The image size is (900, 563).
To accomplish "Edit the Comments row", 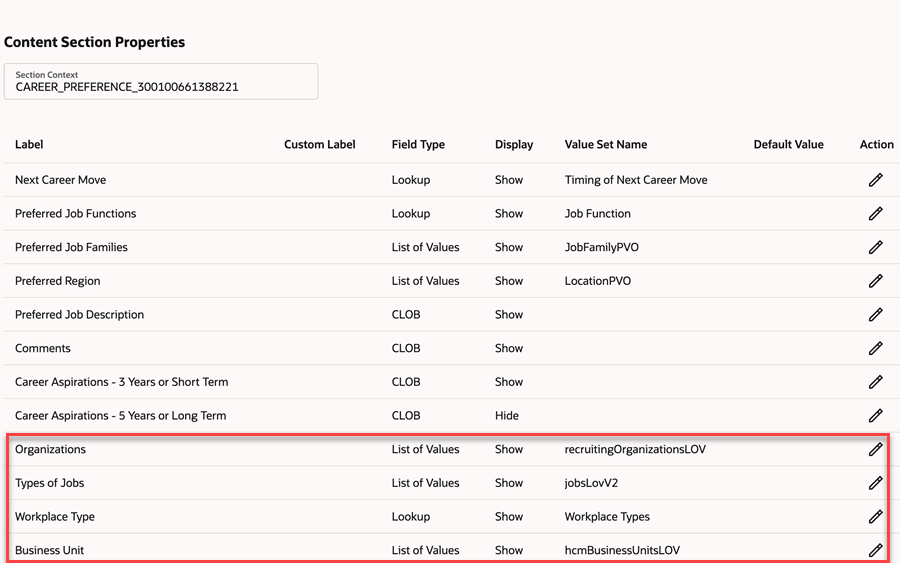I will click(875, 348).
